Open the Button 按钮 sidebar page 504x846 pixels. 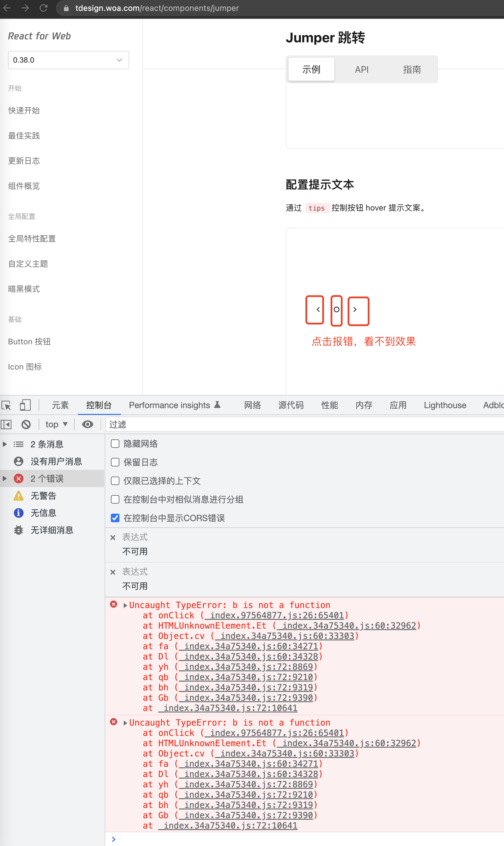(29, 341)
